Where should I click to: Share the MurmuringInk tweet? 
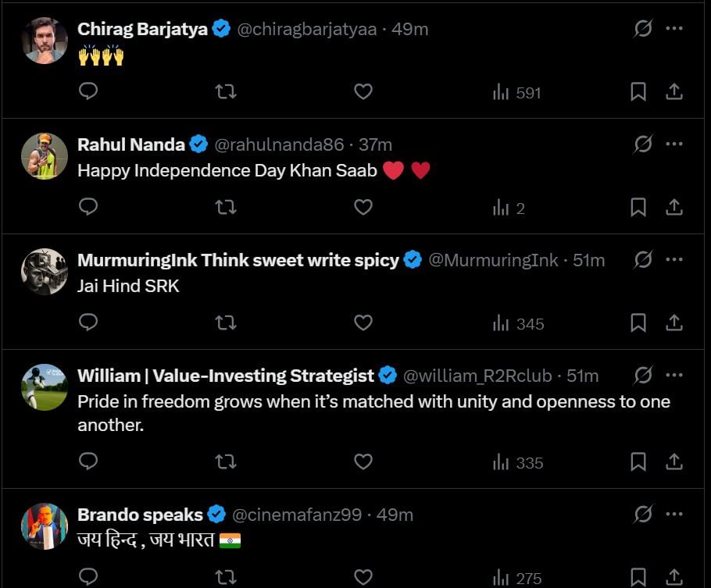pyautogui.click(x=673, y=323)
